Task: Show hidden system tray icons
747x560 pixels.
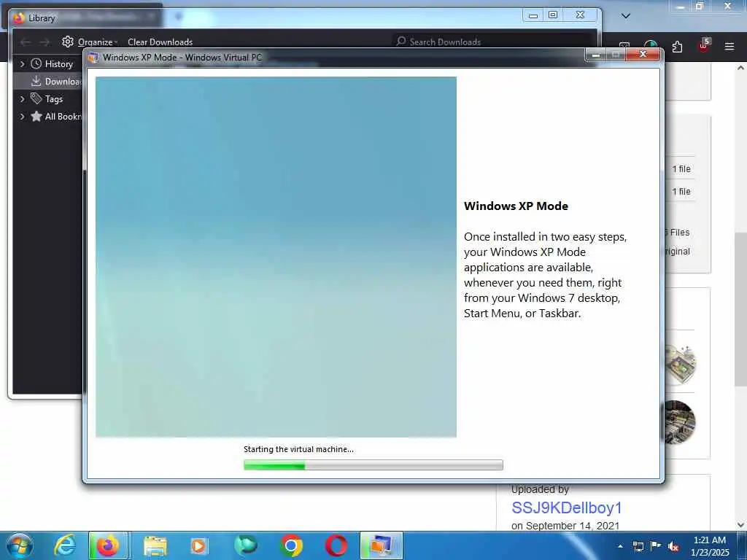Action: pyautogui.click(x=620, y=546)
